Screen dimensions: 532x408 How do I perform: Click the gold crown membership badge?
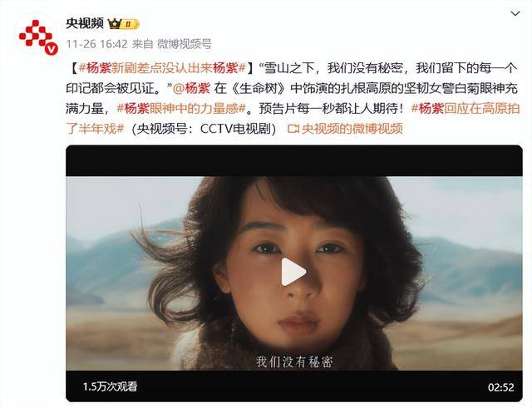click(115, 24)
